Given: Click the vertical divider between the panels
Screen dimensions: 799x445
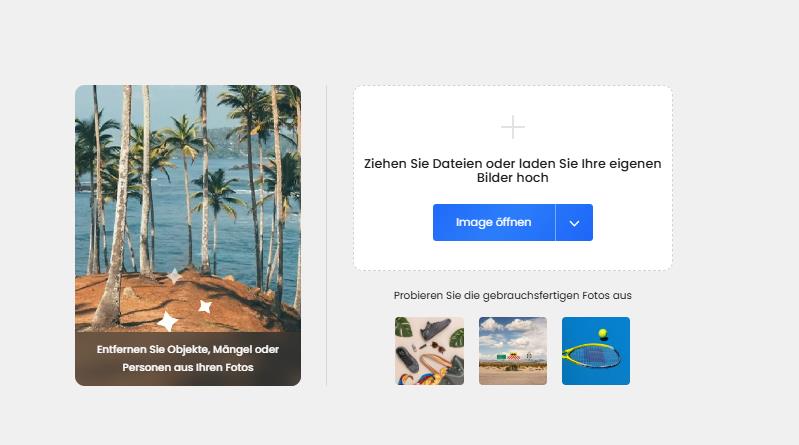Looking at the screenshot, I should [326, 235].
